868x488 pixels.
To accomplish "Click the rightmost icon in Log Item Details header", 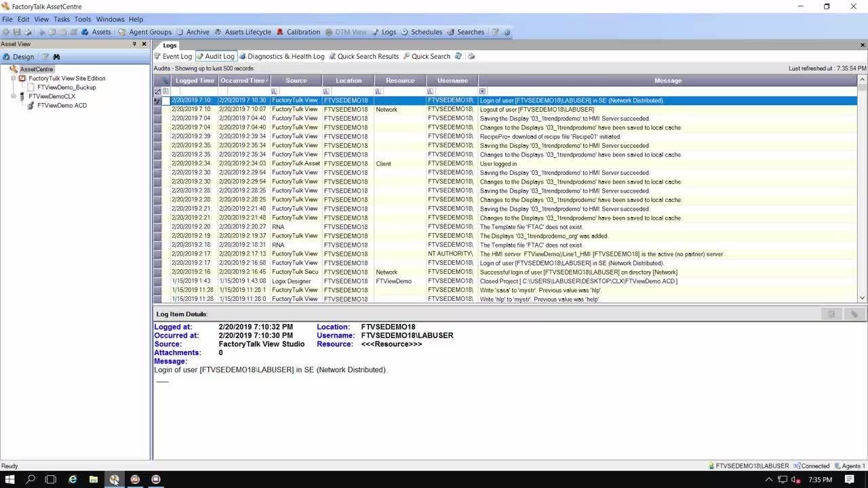I will [854, 314].
